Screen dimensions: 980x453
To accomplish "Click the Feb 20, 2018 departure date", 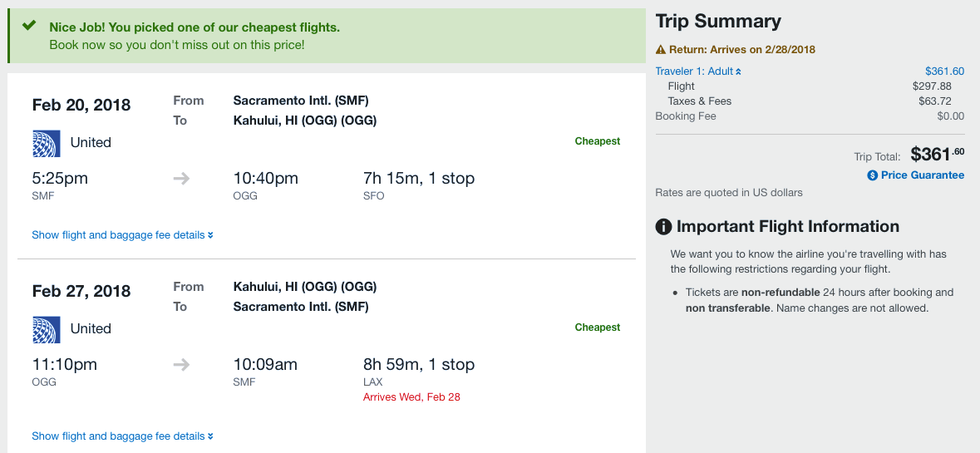I will click(x=81, y=106).
